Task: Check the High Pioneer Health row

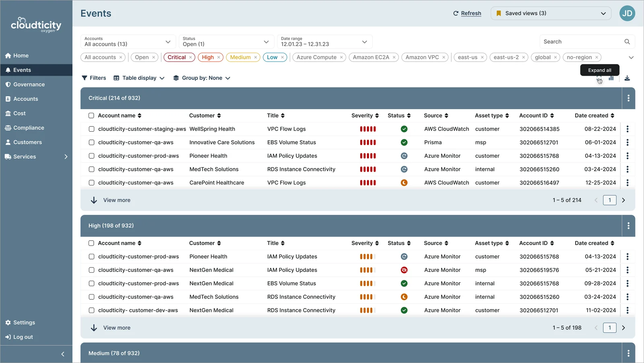Action: pyautogui.click(x=91, y=257)
